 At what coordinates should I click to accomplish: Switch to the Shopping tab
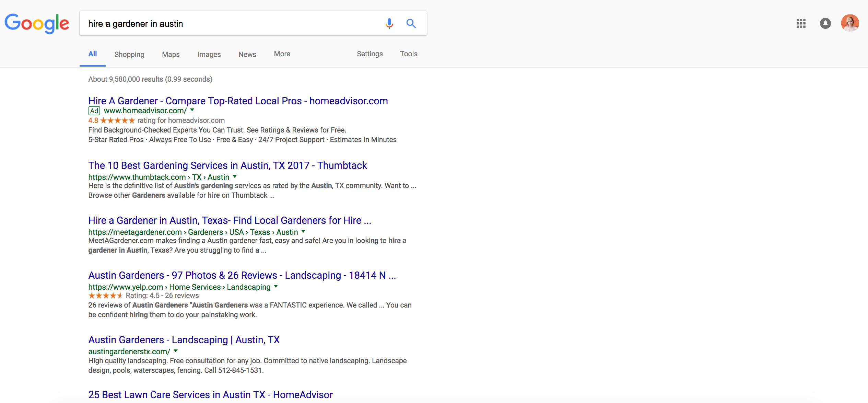(x=129, y=55)
